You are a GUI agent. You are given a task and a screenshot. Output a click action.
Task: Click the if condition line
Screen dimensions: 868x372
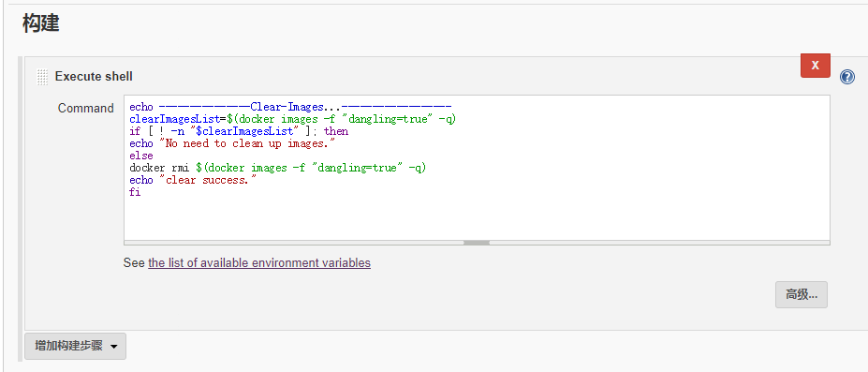(239, 132)
